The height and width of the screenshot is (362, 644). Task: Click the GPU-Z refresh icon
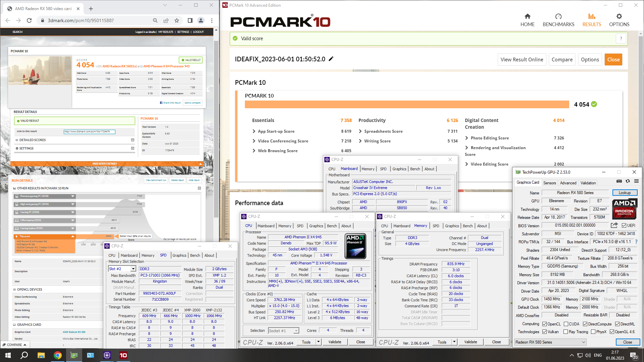point(628,181)
